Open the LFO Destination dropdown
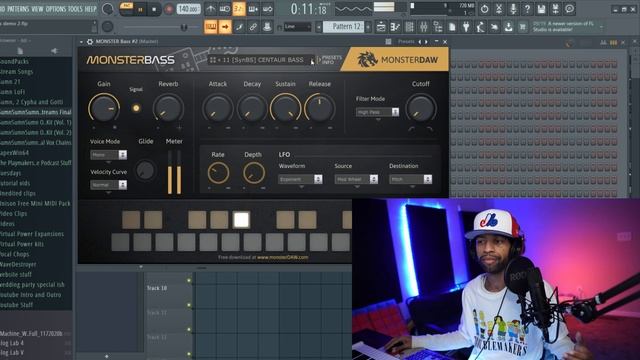This screenshot has height=360, width=640. pyautogui.click(x=411, y=179)
